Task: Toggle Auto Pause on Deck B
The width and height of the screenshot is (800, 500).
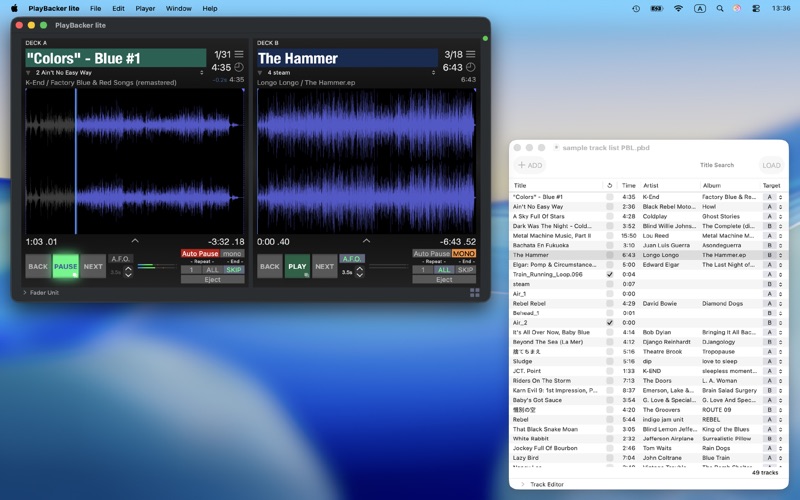Action: (x=432, y=254)
